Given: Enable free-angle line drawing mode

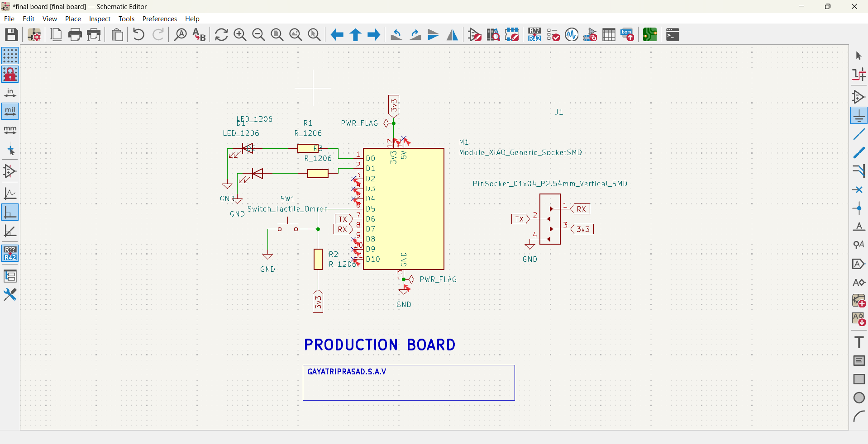Looking at the screenshot, I should point(10,194).
